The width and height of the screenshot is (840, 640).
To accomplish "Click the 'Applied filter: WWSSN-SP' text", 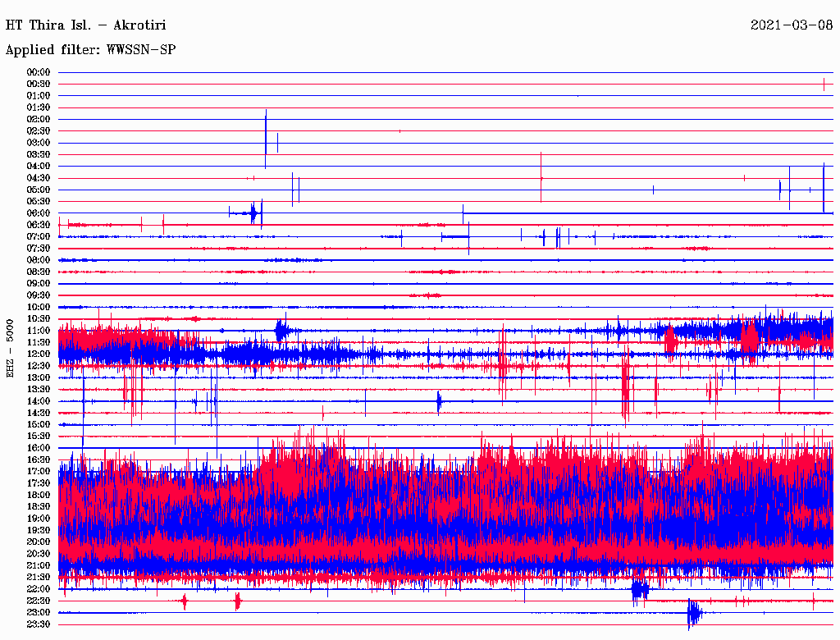I will pyautogui.click(x=90, y=50).
